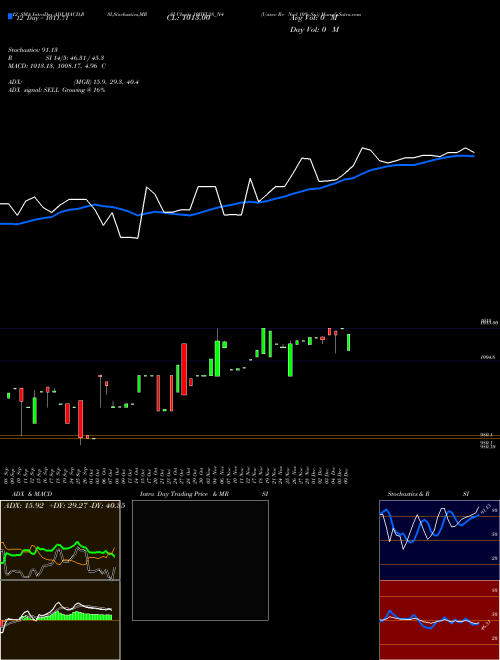Viewport: 500px width, 660px height.
Task: Click the Day Vol: 0 M label
Action: pyautogui.click(x=314, y=29)
